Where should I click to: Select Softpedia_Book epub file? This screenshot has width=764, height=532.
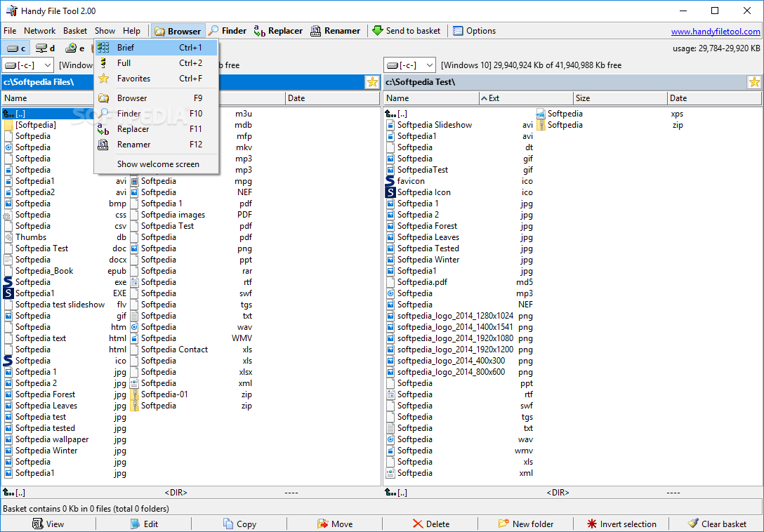[65, 271]
